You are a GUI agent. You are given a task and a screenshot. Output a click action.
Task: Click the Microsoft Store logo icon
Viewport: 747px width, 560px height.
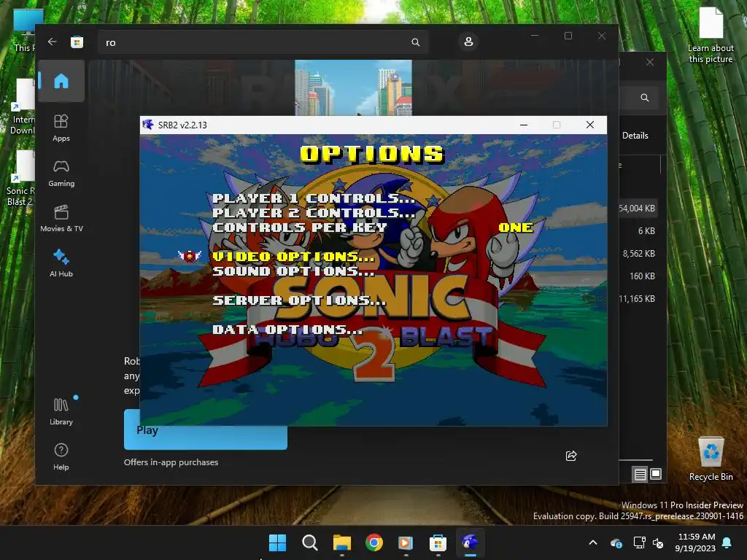77,42
